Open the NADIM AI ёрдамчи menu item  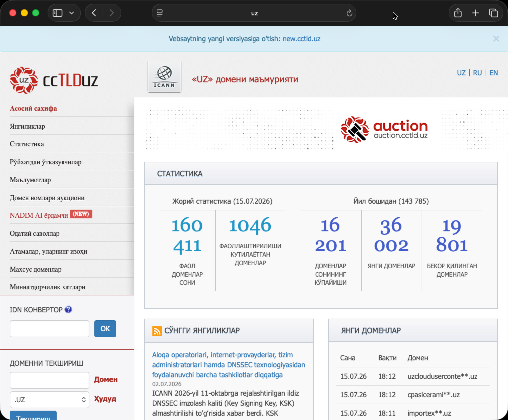point(39,215)
